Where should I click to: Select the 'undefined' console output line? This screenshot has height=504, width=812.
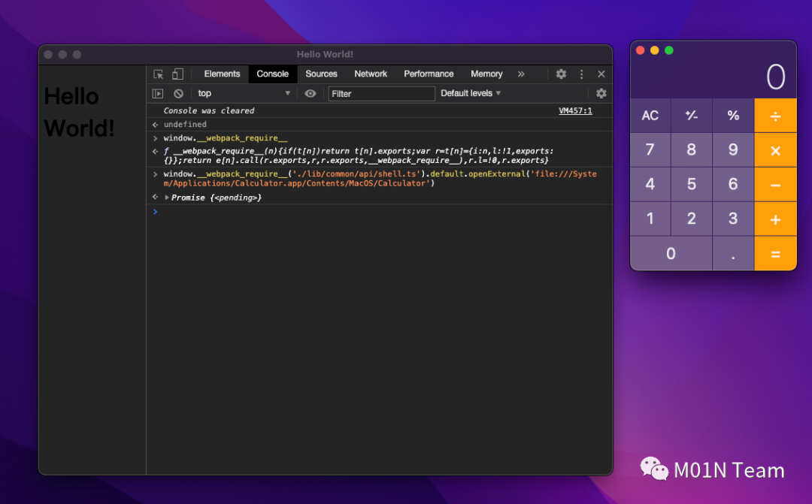pyautogui.click(x=185, y=124)
